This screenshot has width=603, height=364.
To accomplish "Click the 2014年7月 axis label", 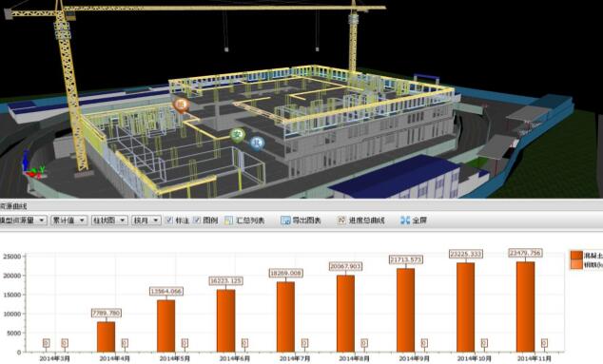I will 294,358.
